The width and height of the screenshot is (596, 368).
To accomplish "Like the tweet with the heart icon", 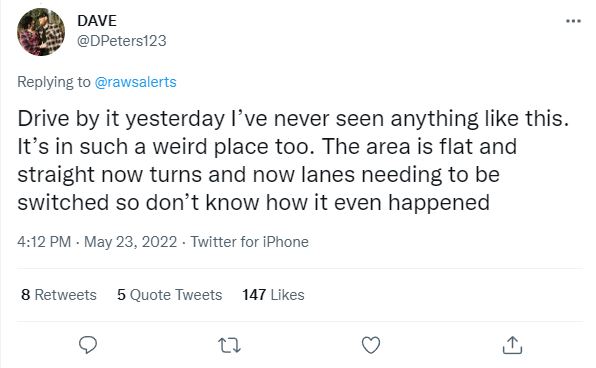I will 371,345.
